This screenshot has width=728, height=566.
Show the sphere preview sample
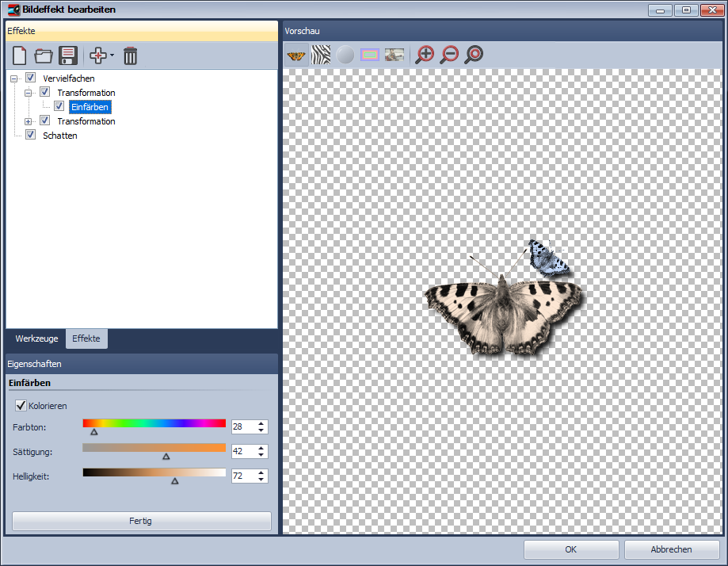click(345, 54)
